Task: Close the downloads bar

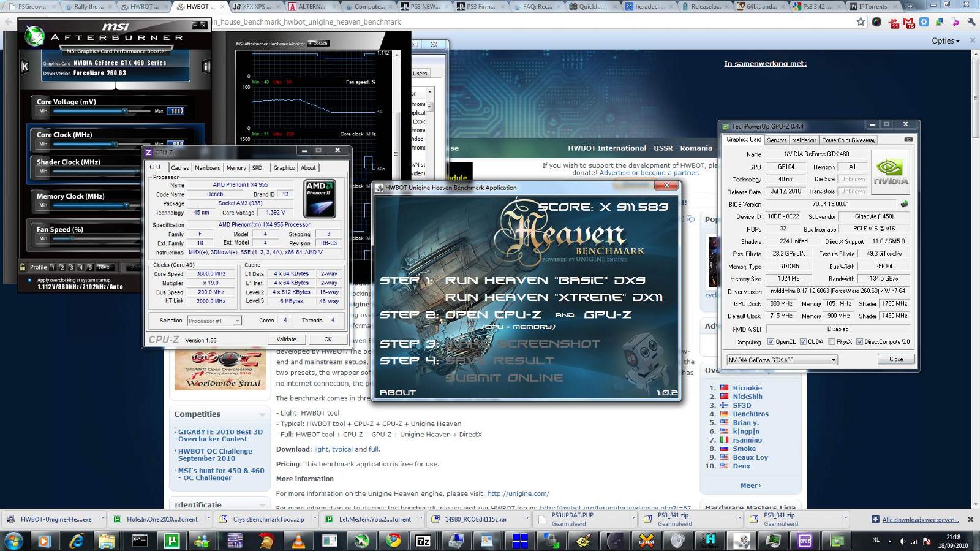Action: pyautogui.click(x=970, y=519)
